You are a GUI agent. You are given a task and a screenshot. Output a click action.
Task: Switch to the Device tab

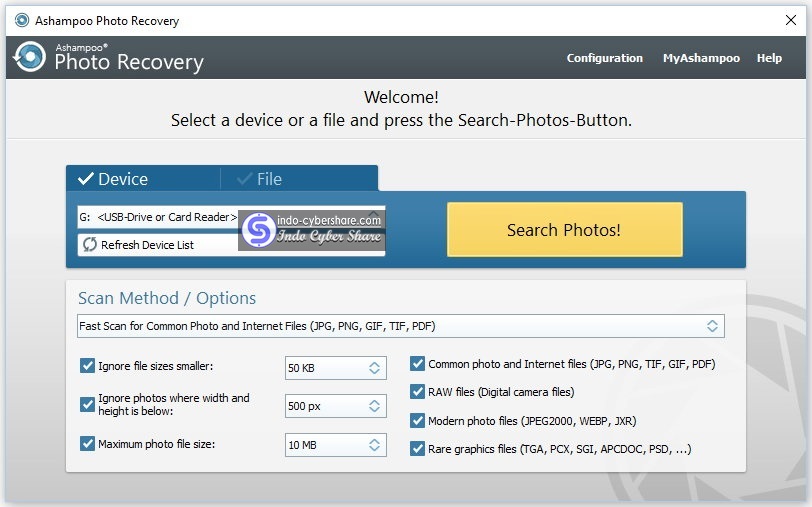143,179
